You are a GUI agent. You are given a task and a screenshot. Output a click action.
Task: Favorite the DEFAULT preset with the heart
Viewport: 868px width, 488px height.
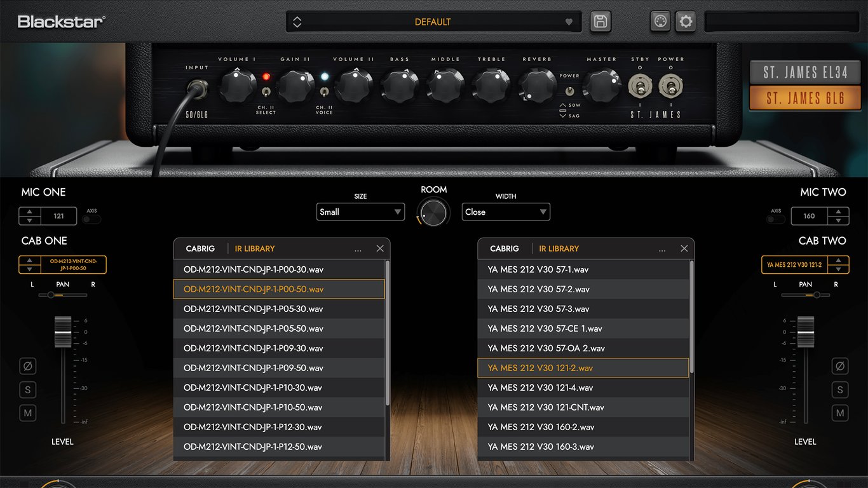point(569,22)
